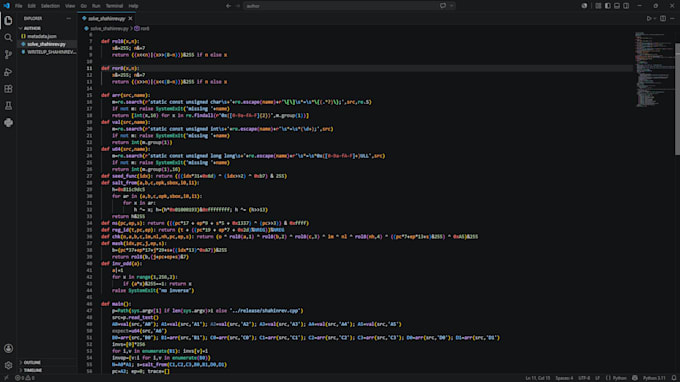Viewport: 680px width, 382px height.
Task: Click line number 46 in the gutter
Action: pos(89,304)
